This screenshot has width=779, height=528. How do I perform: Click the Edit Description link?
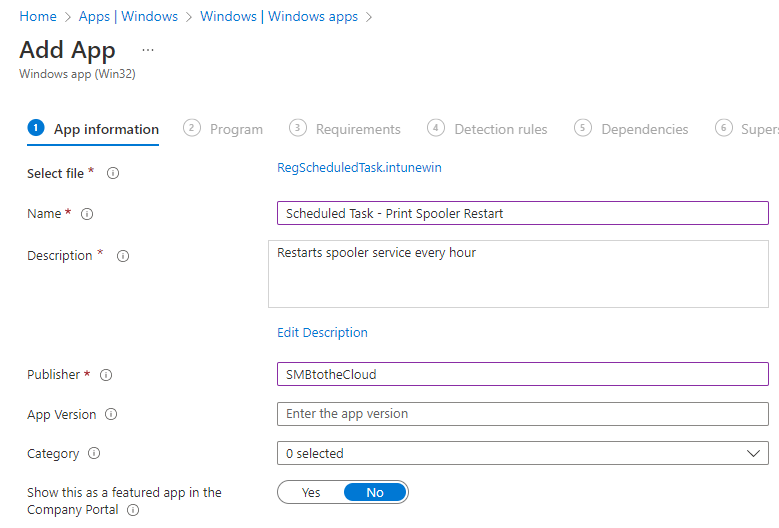coord(322,333)
